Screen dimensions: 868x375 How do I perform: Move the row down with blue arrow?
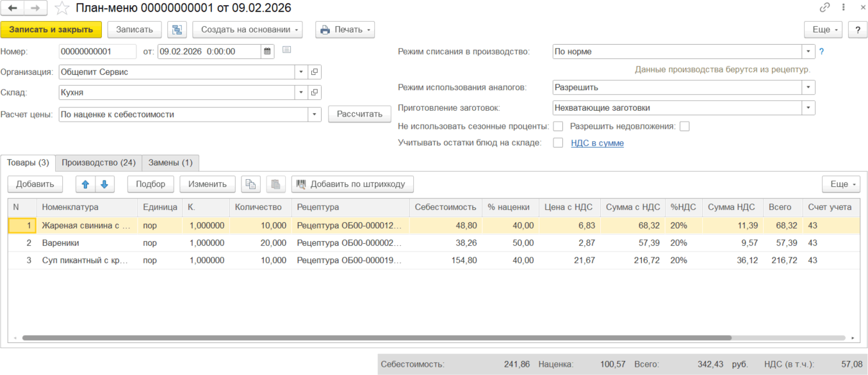[104, 184]
